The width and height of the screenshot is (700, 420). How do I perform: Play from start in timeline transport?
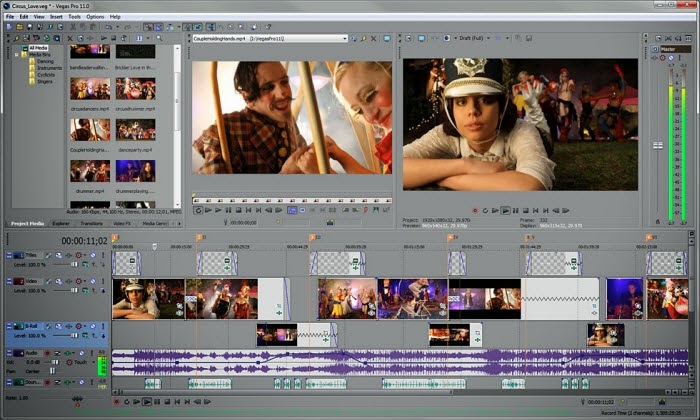pyautogui.click(x=137, y=402)
